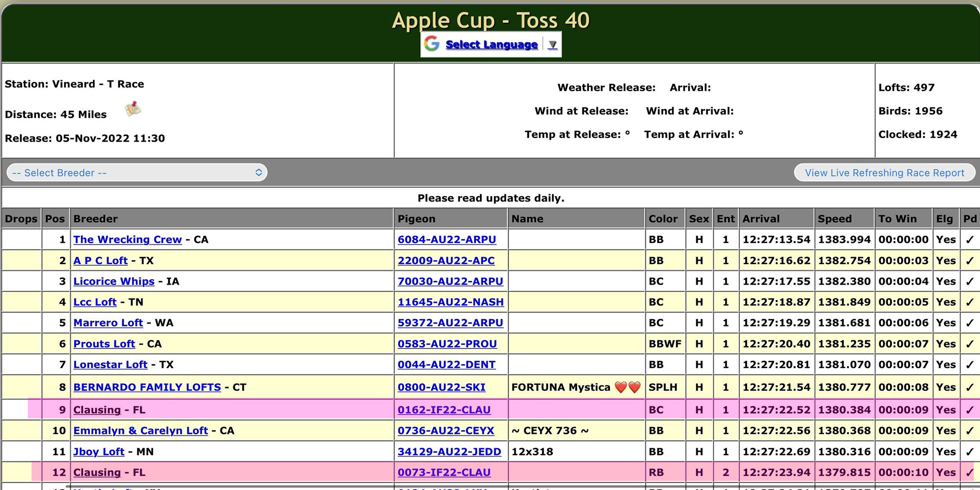Click the Breeder column header

(x=95, y=219)
